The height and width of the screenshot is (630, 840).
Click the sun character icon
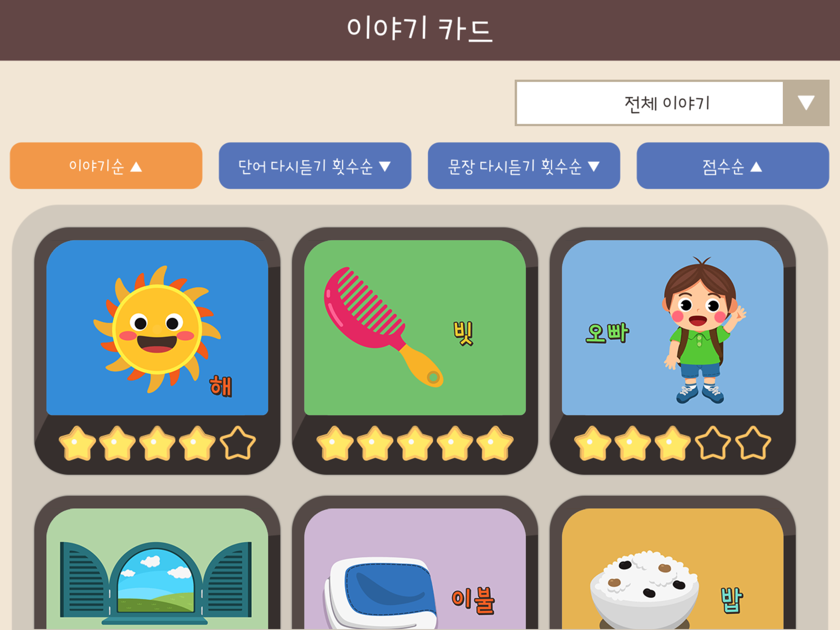coord(157,329)
